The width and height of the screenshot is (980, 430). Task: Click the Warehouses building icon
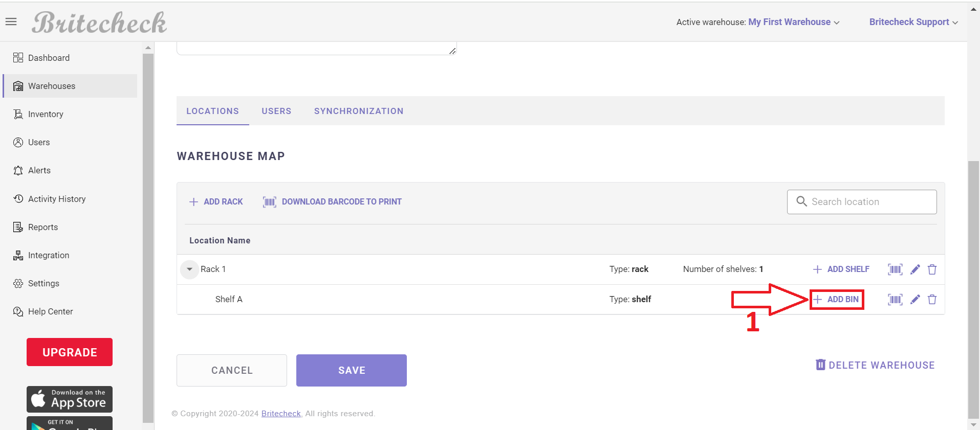point(18,86)
